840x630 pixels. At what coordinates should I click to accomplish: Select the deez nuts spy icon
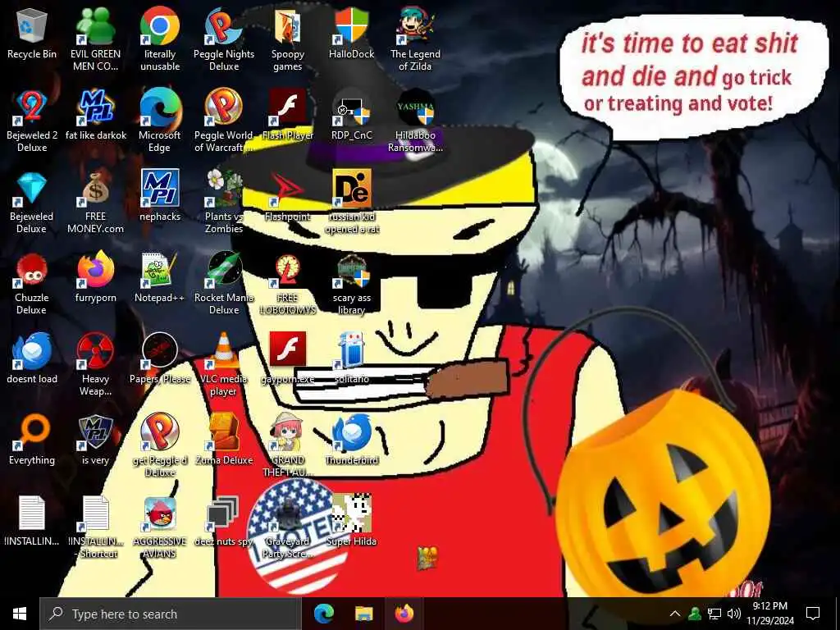224,514
